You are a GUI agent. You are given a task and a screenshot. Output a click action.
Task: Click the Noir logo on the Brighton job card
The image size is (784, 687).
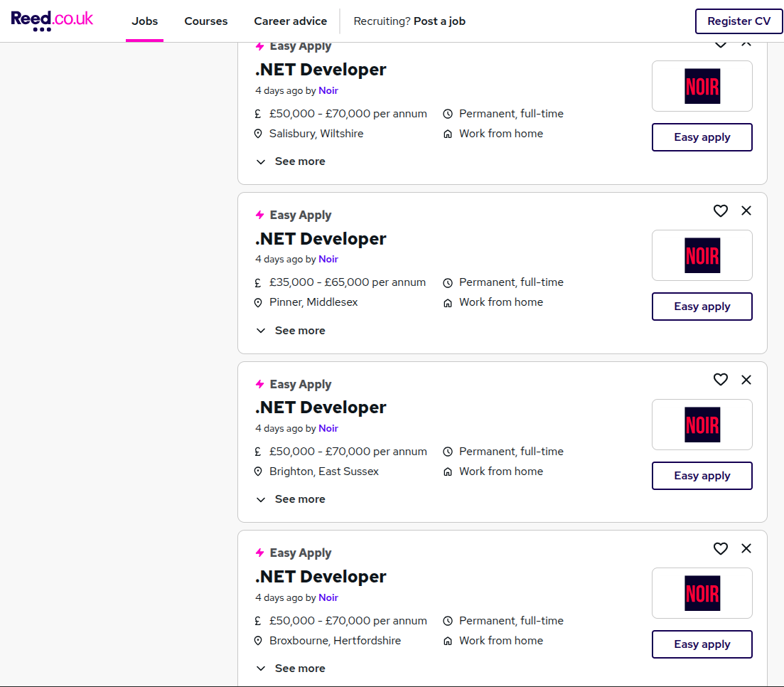tap(702, 424)
